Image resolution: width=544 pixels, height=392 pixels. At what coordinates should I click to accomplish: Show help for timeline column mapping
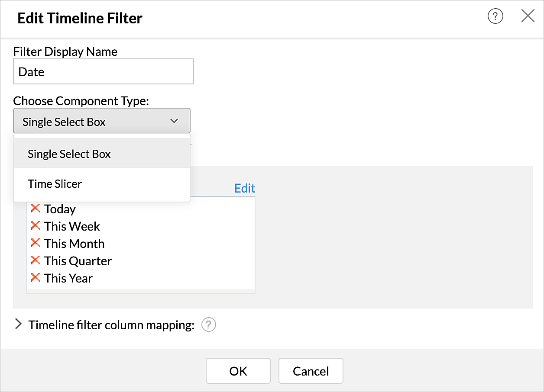[x=209, y=325]
